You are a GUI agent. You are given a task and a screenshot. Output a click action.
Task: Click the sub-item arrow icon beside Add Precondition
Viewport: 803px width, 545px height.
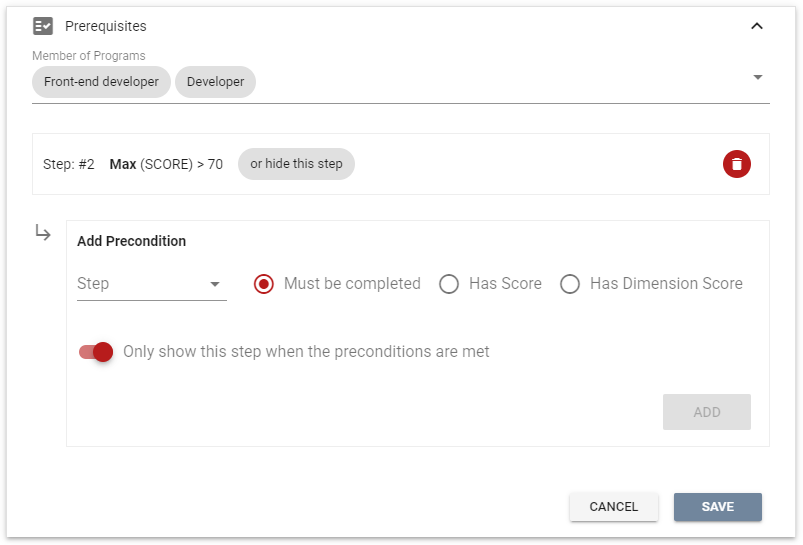click(43, 233)
